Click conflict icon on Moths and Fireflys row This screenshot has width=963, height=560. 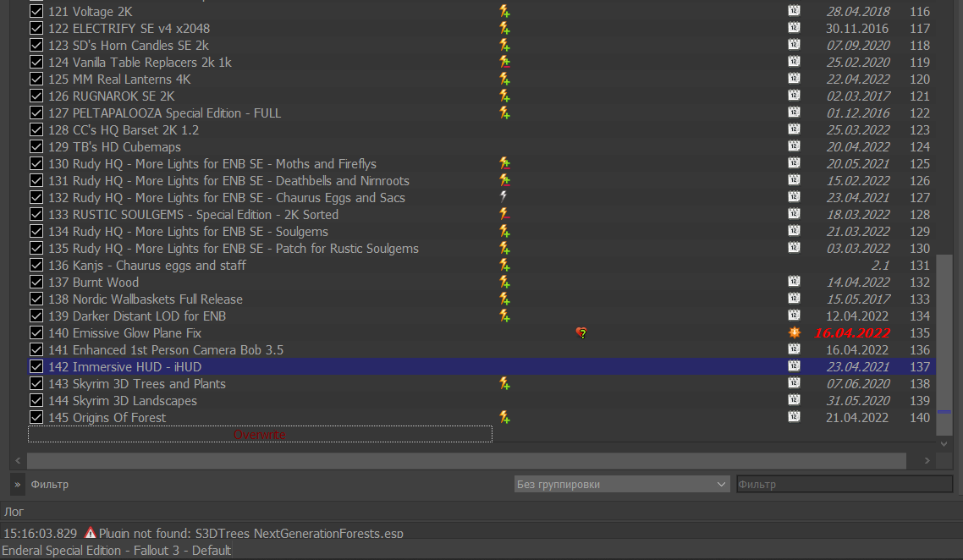click(504, 163)
